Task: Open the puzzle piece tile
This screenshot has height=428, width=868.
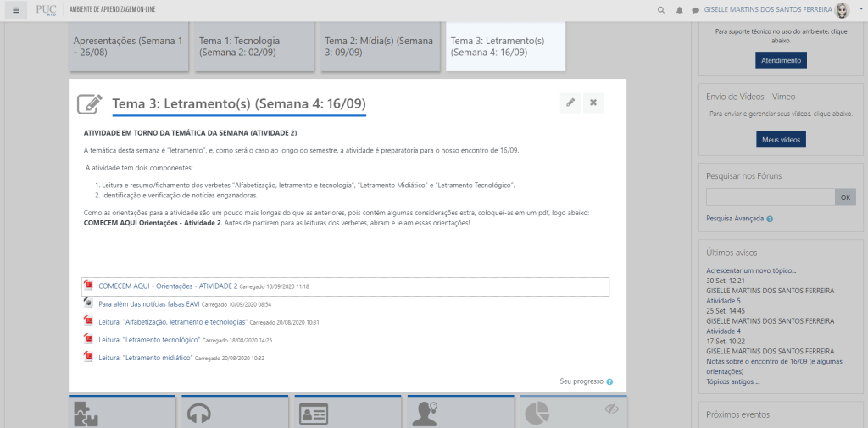Action: [89, 414]
